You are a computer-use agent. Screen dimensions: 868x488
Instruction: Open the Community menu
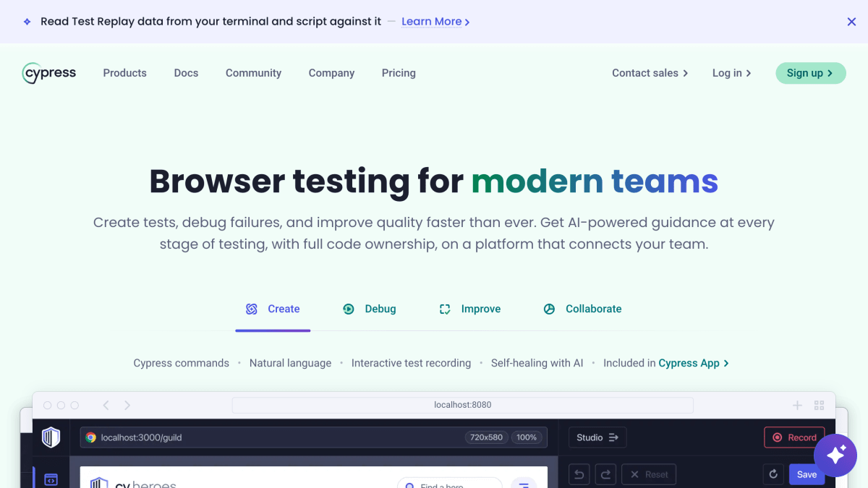pos(253,73)
